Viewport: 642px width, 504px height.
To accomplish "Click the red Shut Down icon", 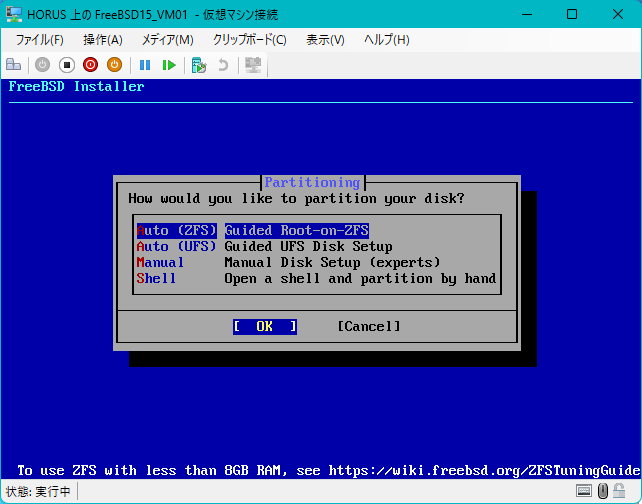I will tap(90, 65).
